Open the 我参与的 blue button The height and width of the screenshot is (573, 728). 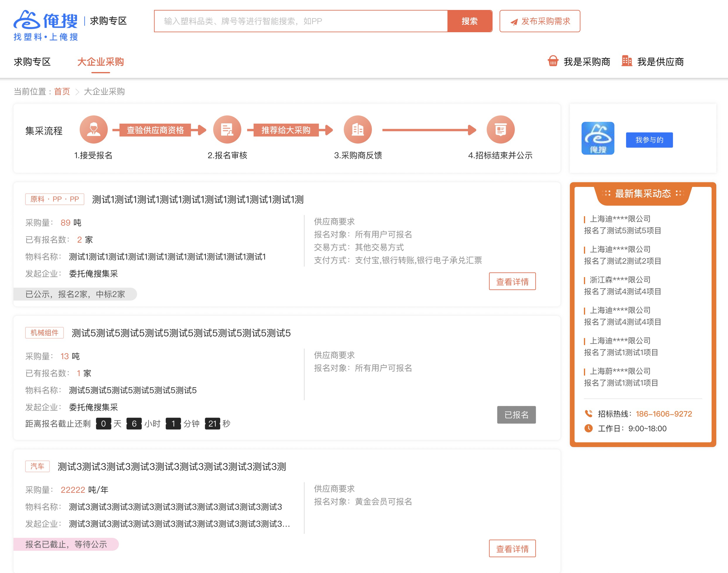(649, 140)
